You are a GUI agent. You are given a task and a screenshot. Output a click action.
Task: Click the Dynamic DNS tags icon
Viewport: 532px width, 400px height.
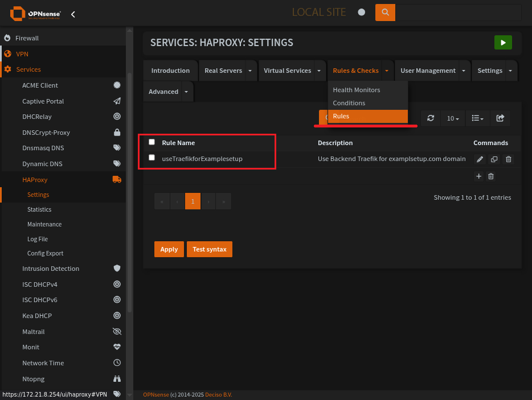[x=117, y=164]
